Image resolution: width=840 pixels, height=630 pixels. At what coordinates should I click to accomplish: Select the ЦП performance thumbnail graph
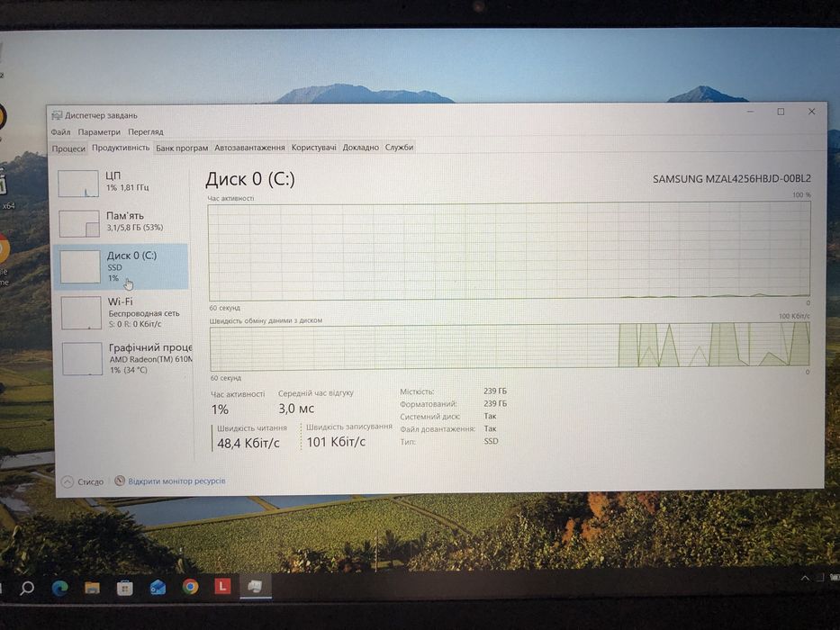tap(78, 184)
